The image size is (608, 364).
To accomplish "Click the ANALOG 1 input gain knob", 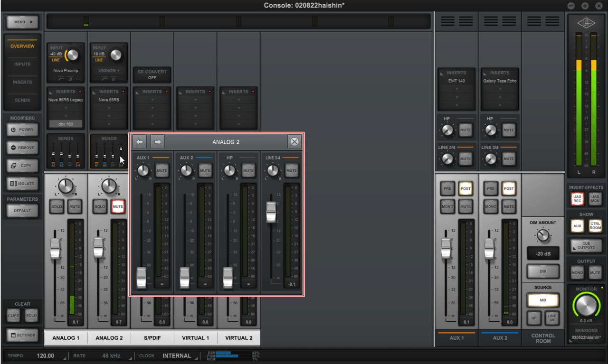I will pos(73,55).
